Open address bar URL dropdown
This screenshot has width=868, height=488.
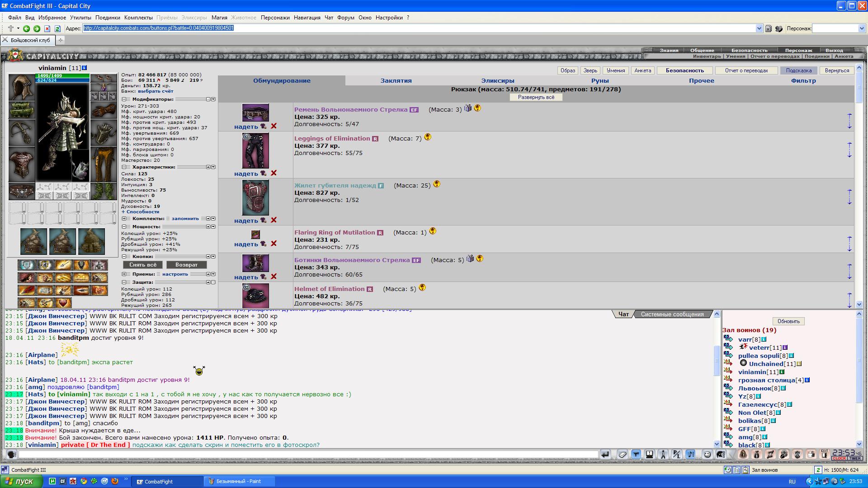click(759, 28)
